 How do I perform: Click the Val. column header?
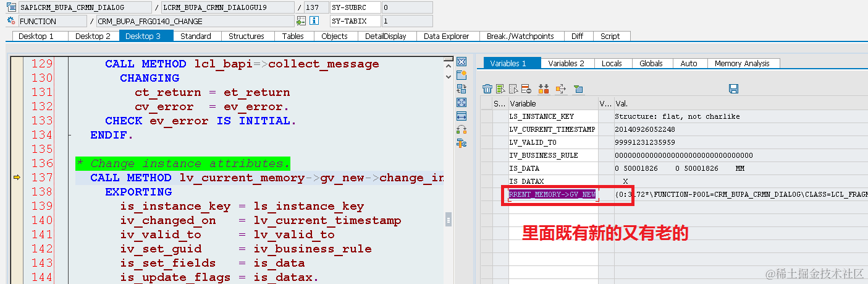pos(741,103)
